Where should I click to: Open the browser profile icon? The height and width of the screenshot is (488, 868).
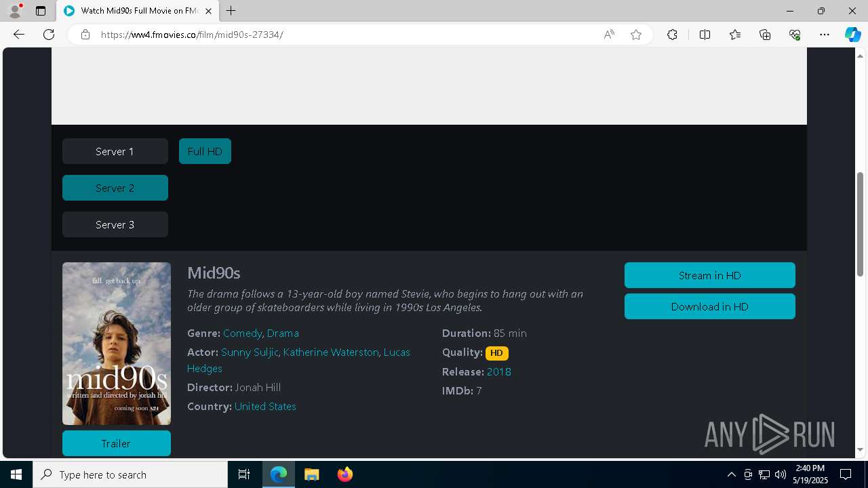tap(15, 11)
